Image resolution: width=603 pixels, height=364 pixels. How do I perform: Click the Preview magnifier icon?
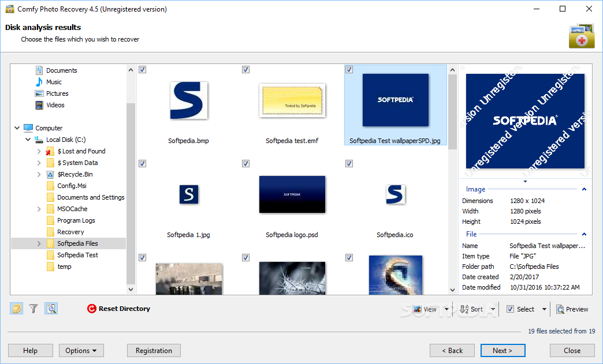pyautogui.click(x=560, y=309)
